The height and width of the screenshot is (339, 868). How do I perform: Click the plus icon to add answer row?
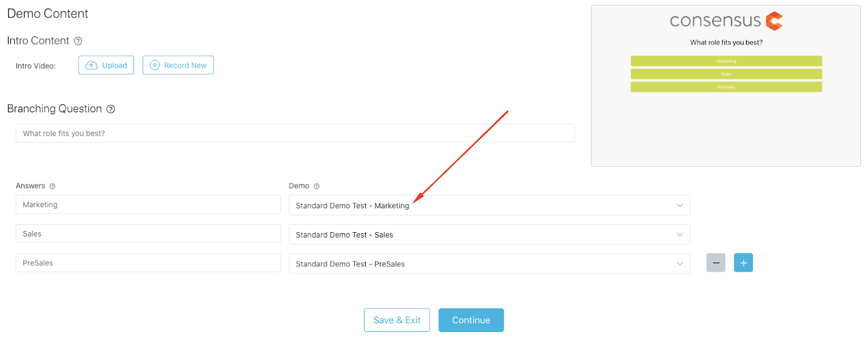tap(743, 263)
